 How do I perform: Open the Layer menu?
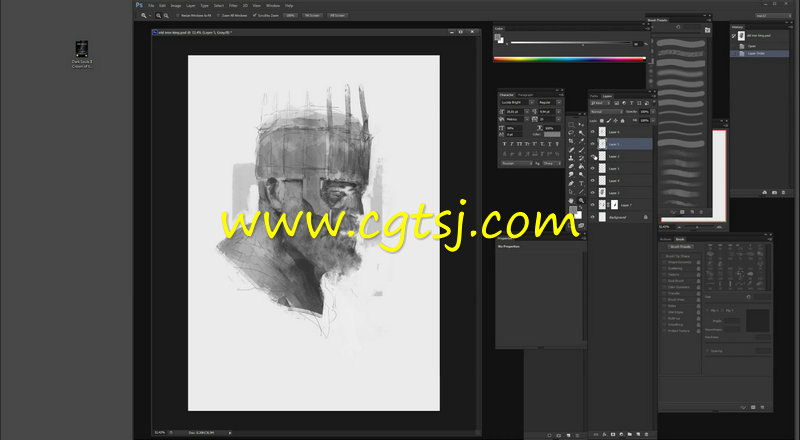click(191, 6)
